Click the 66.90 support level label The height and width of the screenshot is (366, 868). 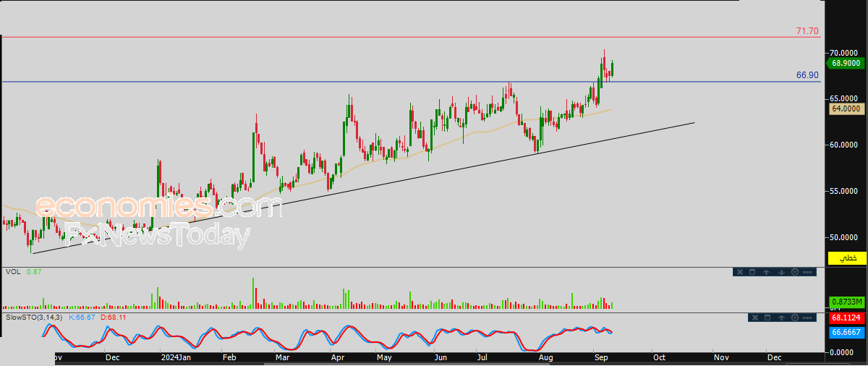coord(807,75)
